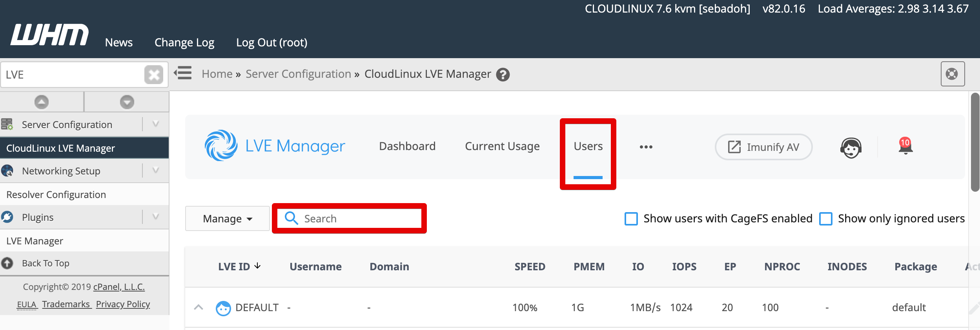Image resolution: width=980 pixels, height=330 pixels.
Task: Open Change Log in top menu
Action: (184, 42)
